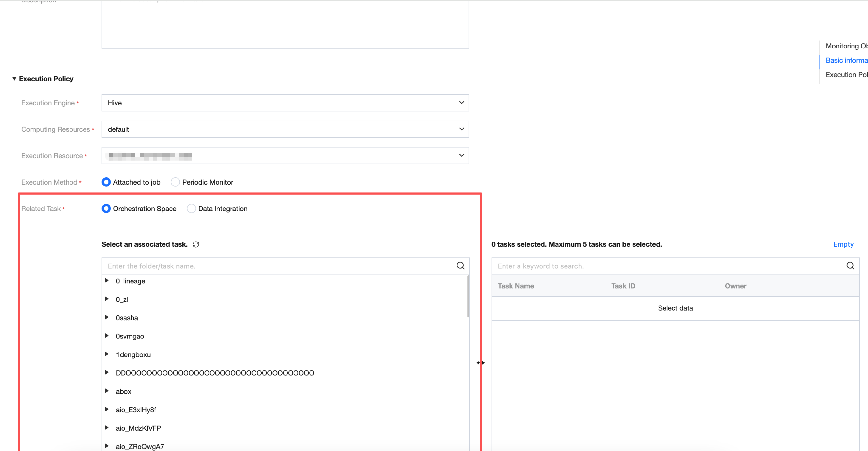Open the Execution Engine Hive dropdown
This screenshot has width=868, height=451.
point(285,103)
